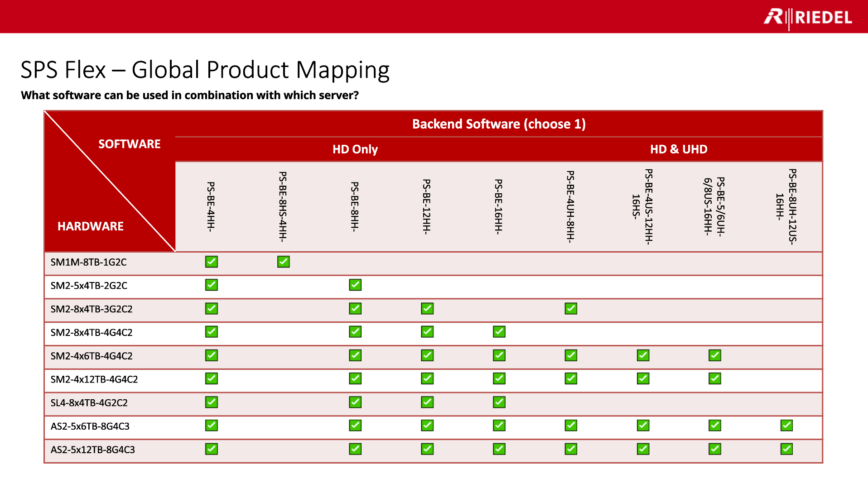Click the checkmark for SM1M-8TB-1G2C under PS-BE-8HS-4HH
The image size is (868, 488).
click(x=284, y=262)
